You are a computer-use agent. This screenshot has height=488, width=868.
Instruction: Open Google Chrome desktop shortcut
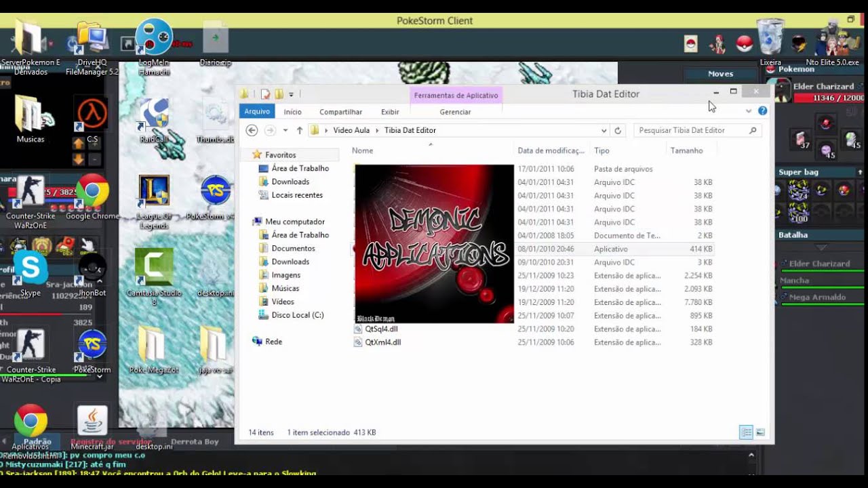pos(92,197)
